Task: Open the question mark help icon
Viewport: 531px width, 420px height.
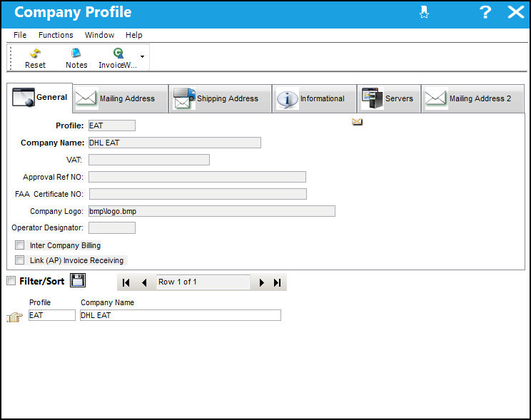Action: pos(485,12)
